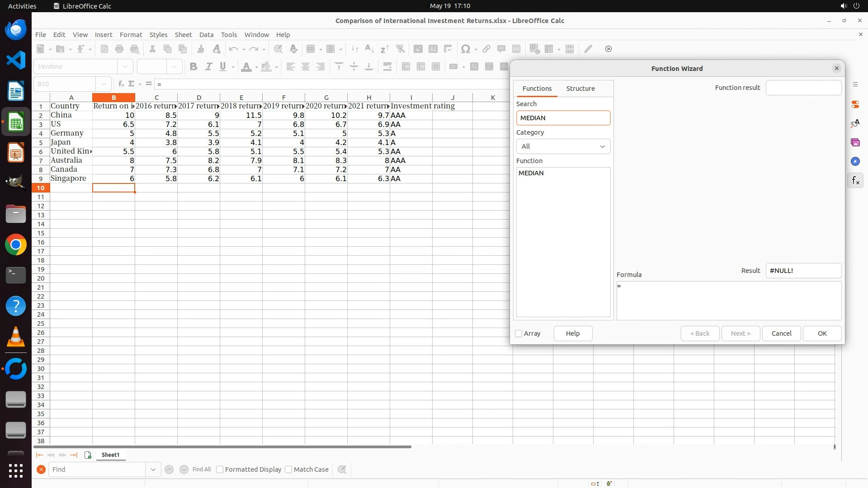Viewport: 868px width, 488px height.
Task: Open the font name dropdown arrow
Action: (x=125, y=67)
